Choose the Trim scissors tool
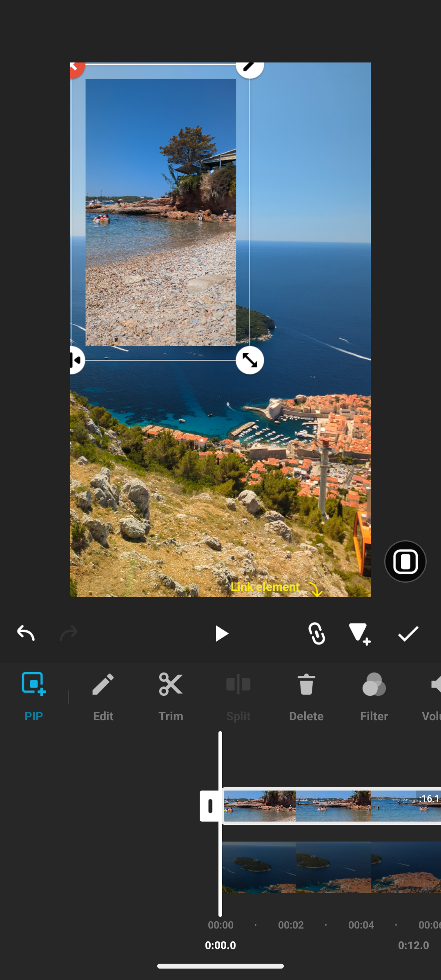This screenshot has width=441, height=980. tap(171, 697)
